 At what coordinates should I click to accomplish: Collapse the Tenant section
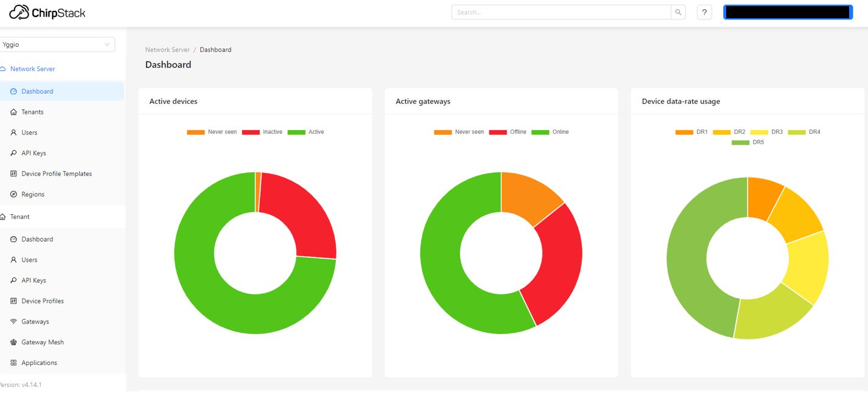(19, 217)
